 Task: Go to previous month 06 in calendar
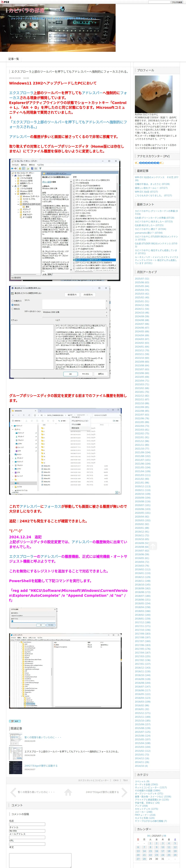click(148, 836)
